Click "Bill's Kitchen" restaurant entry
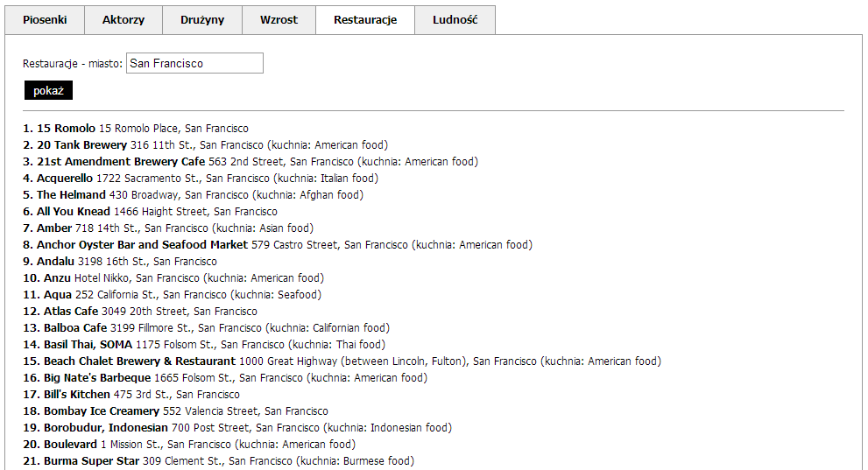Viewport: 868px width, 470px height. coord(131,394)
